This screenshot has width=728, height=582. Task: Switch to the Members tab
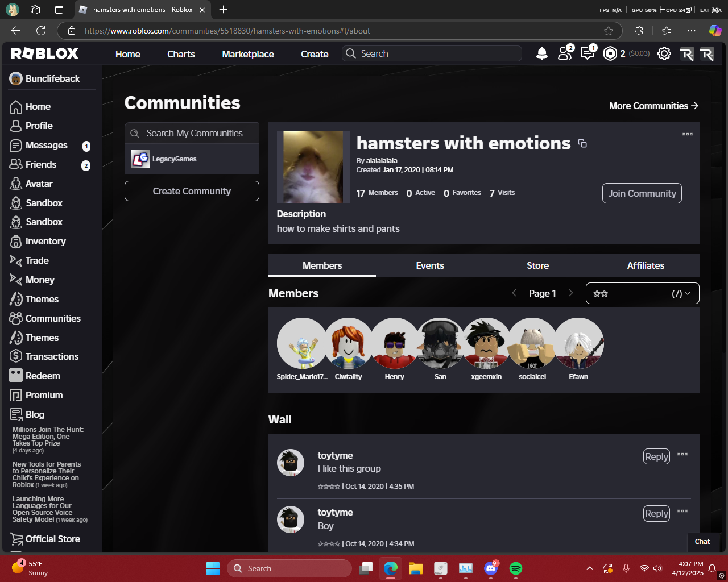pyautogui.click(x=322, y=266)
